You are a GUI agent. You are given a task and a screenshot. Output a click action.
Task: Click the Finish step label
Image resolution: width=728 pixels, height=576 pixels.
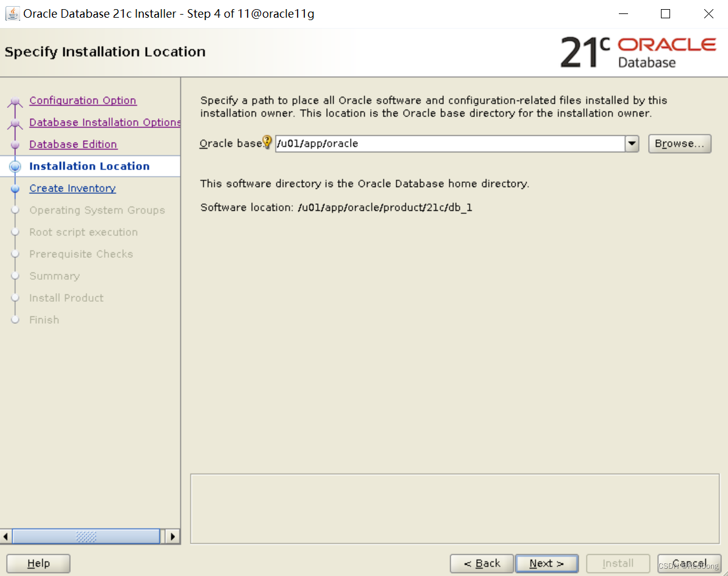[x=44, y=320]
